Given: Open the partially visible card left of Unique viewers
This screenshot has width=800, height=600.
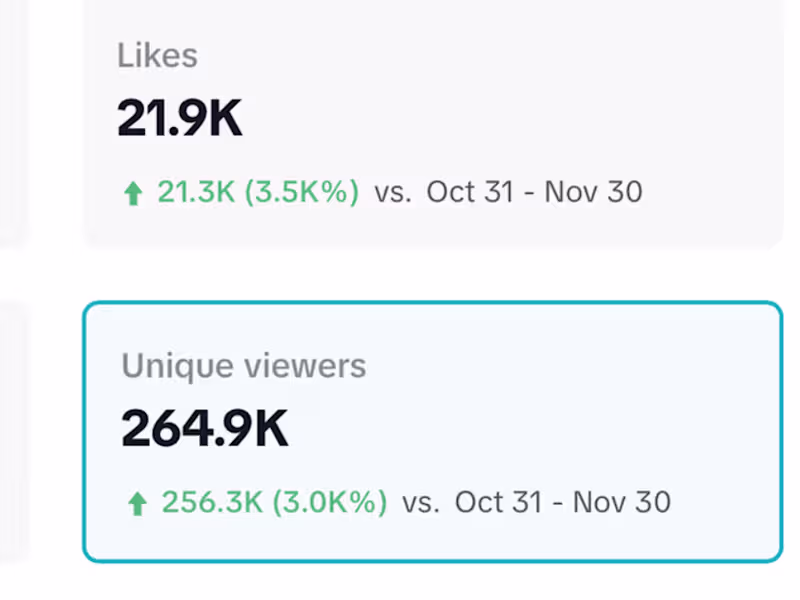Looking at the screenshot, I should [x=10, y=430].
